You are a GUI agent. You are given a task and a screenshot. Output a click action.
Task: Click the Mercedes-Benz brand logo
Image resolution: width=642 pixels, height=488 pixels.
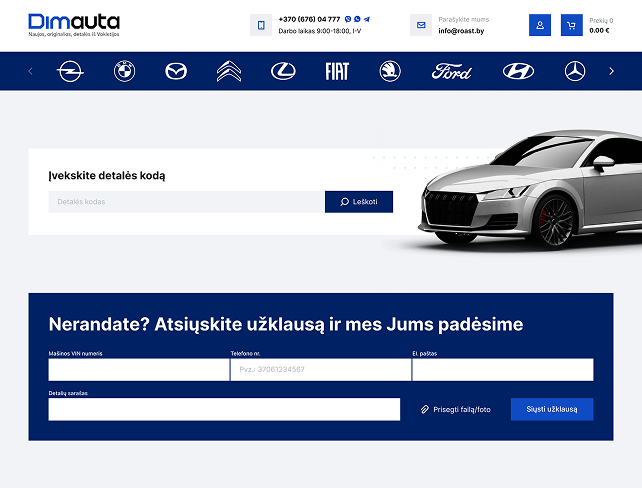point(574,71)
